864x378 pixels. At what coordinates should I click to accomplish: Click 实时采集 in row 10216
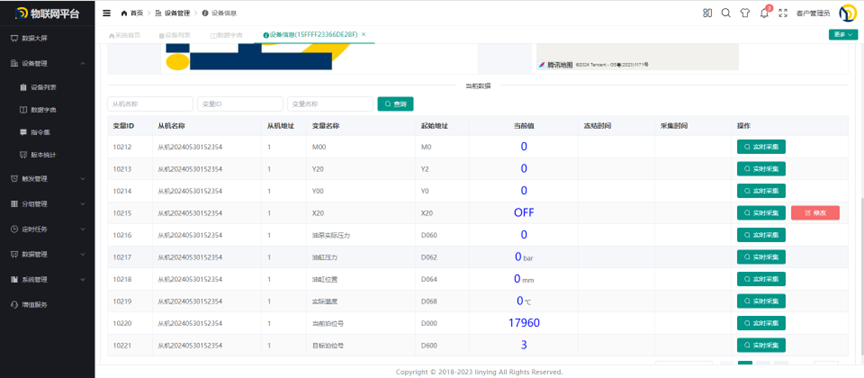761,235
